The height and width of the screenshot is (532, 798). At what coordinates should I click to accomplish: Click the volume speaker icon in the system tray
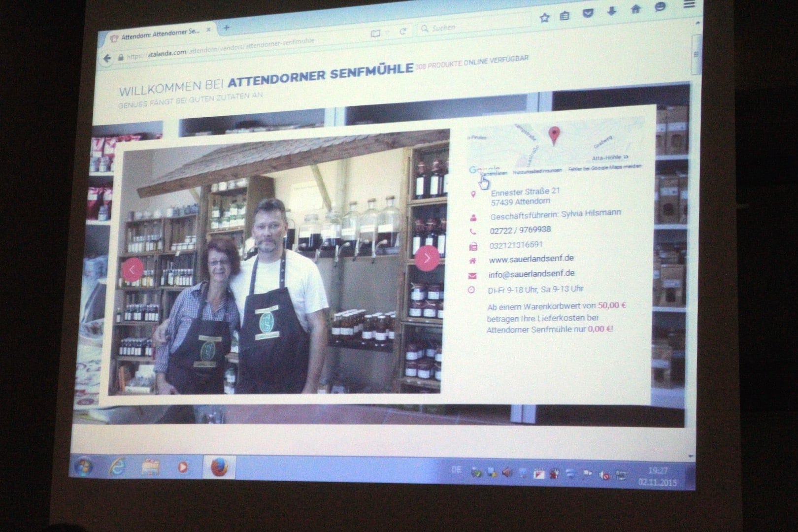[507, 472]
